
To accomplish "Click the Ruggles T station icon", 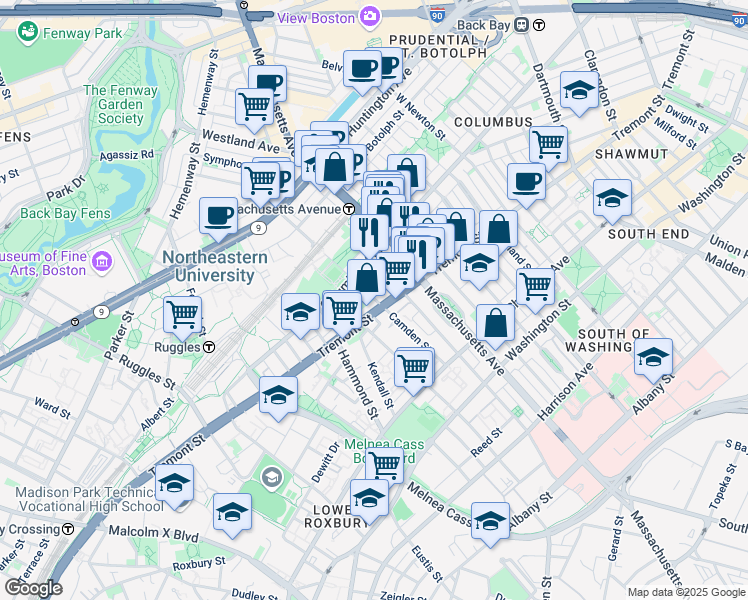I will click(x=209, y=347).
